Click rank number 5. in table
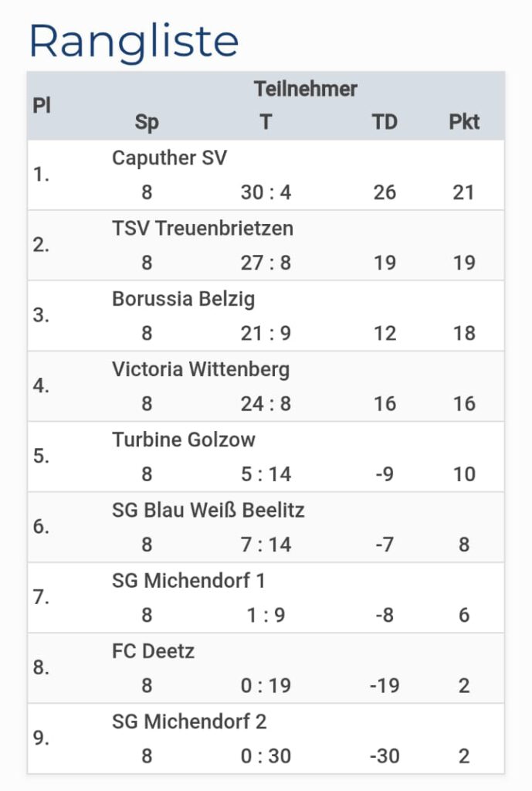 tap(41, 456)
